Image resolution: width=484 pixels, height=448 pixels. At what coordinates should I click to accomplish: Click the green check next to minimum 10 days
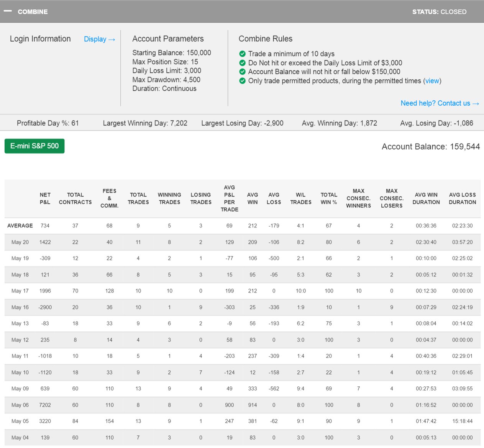tap(242, 54)
